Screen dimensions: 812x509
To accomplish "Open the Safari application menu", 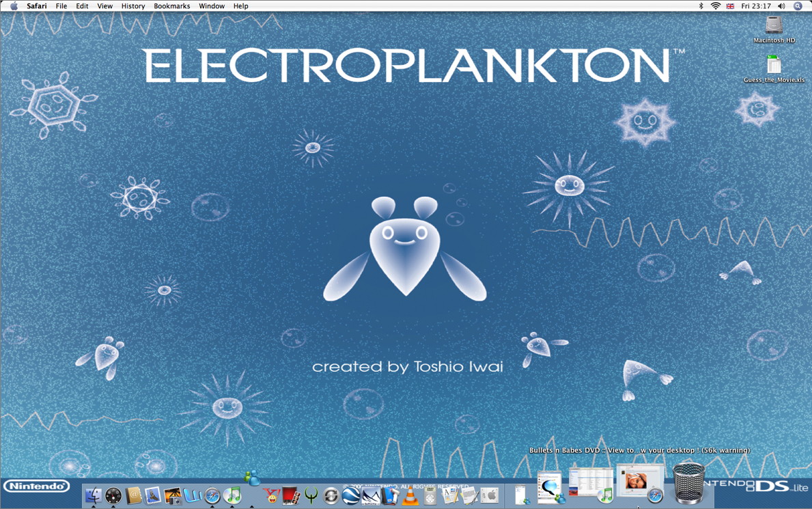I will [x=37, y=6].
